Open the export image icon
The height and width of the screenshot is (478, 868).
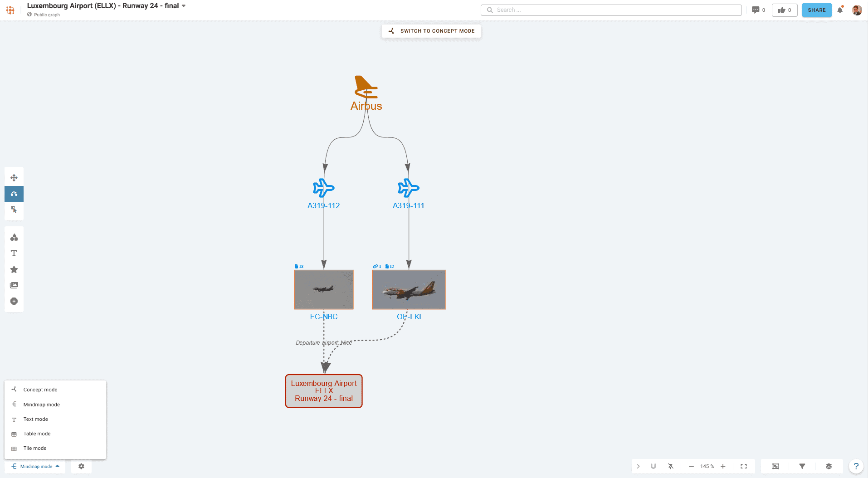tap(775, 466)
